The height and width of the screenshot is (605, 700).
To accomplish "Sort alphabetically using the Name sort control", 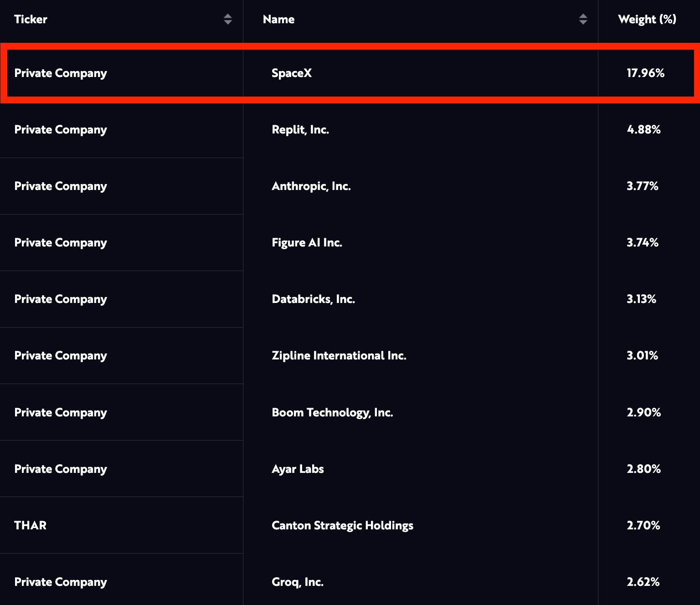I will [583, 20].
